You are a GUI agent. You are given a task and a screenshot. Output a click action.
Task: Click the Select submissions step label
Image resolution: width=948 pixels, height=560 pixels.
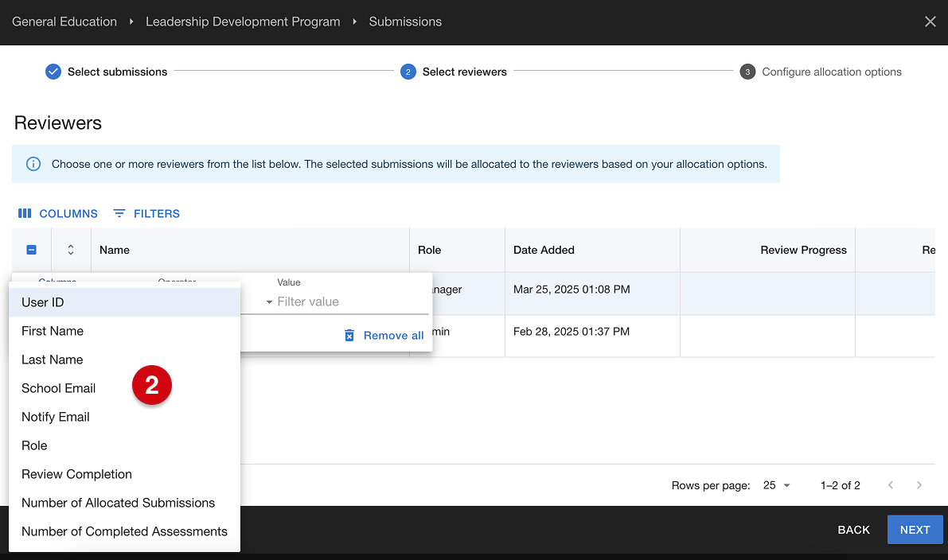click(x=117, y=72)
